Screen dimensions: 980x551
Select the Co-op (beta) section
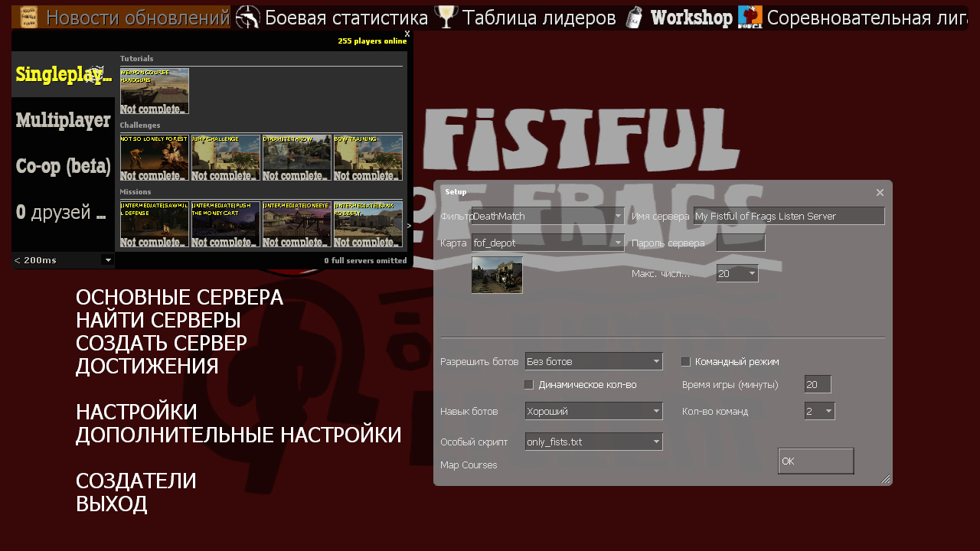[x=63, y=166]
